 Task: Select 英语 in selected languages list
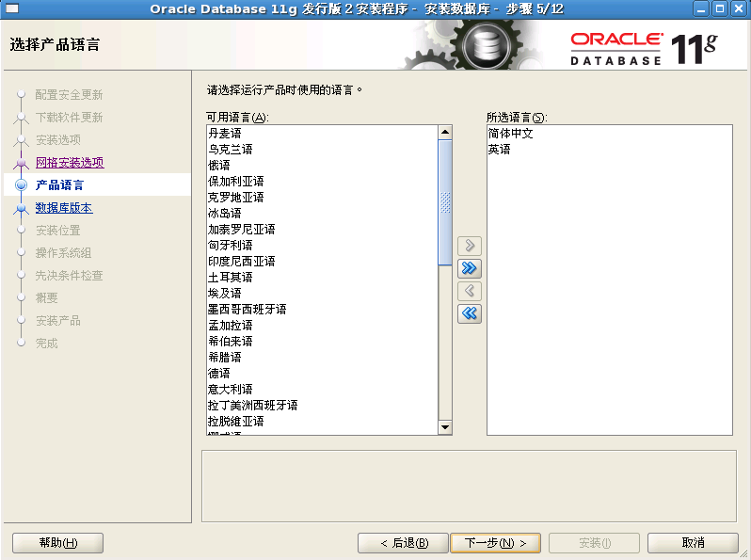point(609,150)
